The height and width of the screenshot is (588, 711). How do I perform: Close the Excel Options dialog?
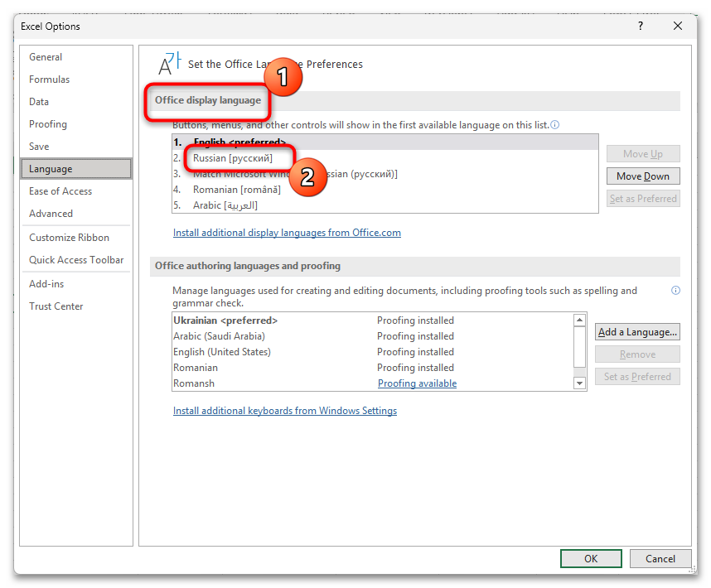point(678,26)
